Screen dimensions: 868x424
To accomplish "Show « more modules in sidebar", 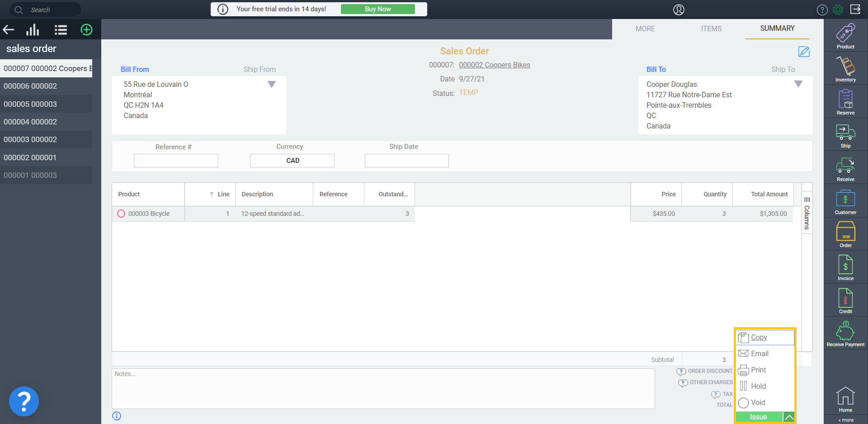I will pos(846,420).
